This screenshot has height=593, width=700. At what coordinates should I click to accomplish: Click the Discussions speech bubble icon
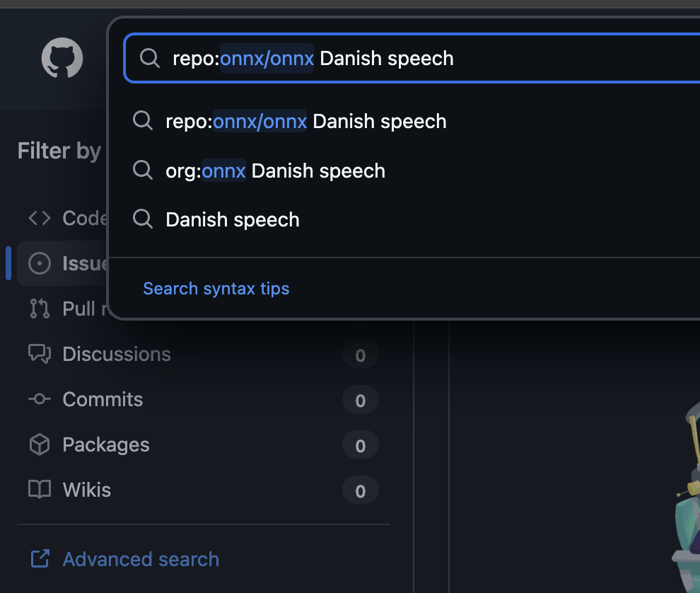[x=39, y=354]
